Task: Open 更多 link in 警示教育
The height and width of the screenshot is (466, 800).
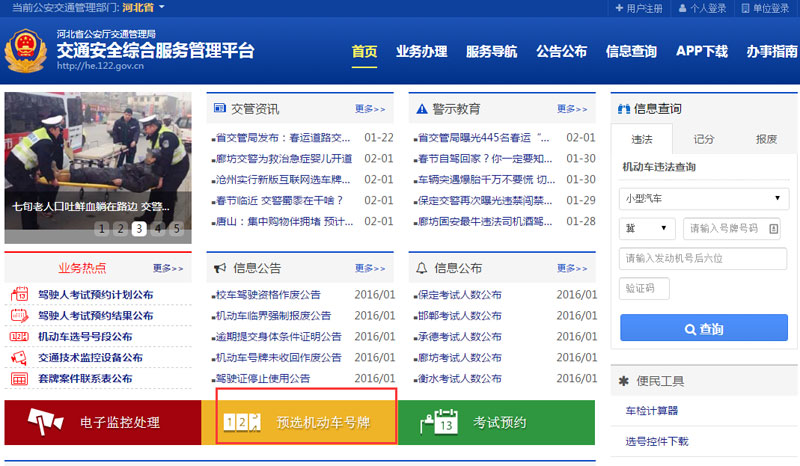Action: coord(572,109)
